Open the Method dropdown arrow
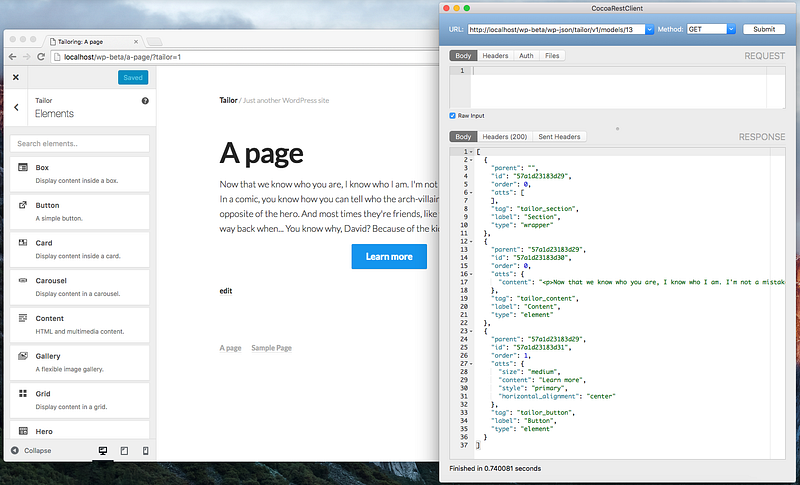The width and height of the screenshot is (800, 485). (731, 30)
